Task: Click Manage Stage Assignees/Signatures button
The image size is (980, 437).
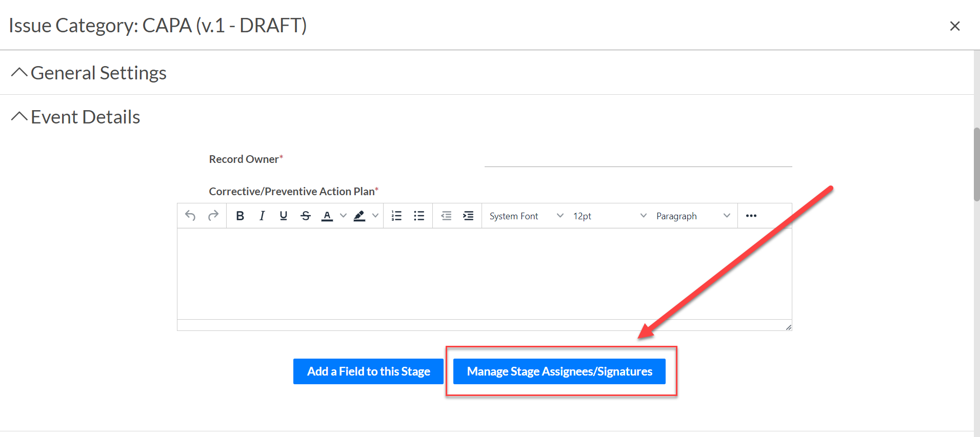Action: click(x=559, y=371)
